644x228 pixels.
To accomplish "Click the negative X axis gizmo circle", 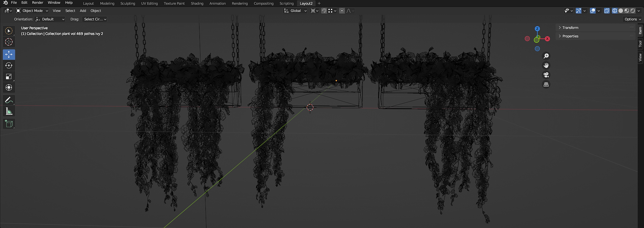I will pos(527,39).
